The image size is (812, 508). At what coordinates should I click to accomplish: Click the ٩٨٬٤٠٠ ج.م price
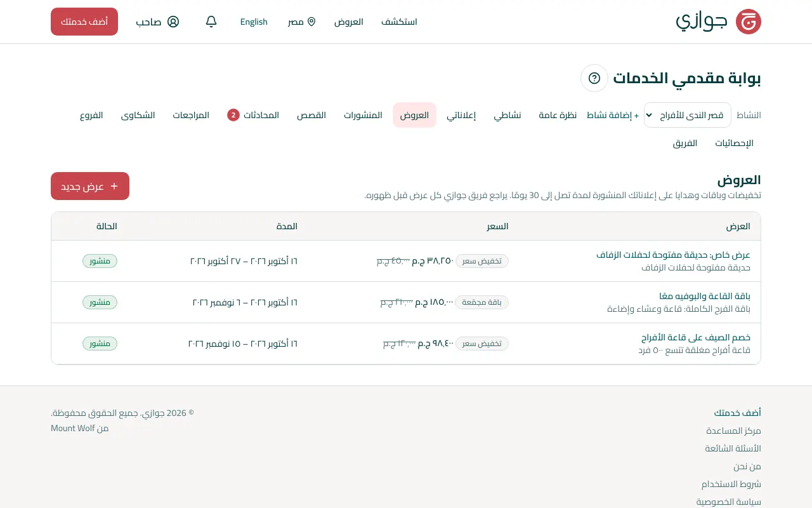tap(436, 344)
